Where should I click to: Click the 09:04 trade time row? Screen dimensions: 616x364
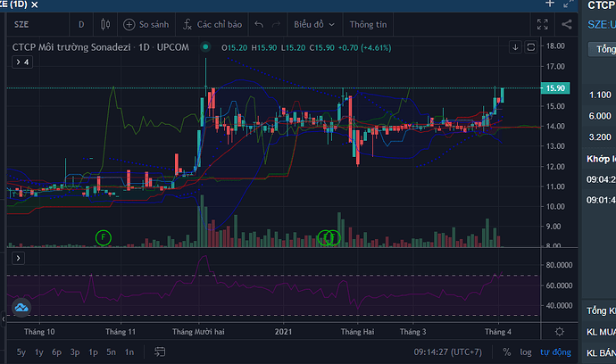[601, 179]
